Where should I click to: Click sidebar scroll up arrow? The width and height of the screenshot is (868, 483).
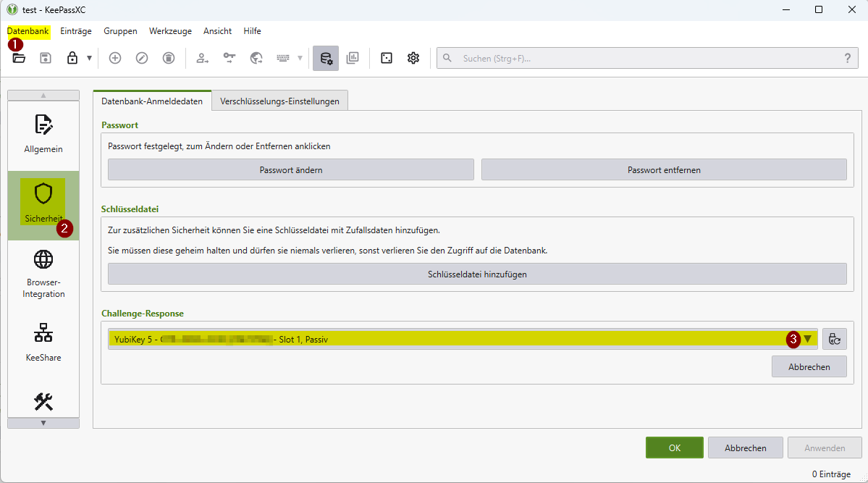pyautogui.click(x=43, y=96)
